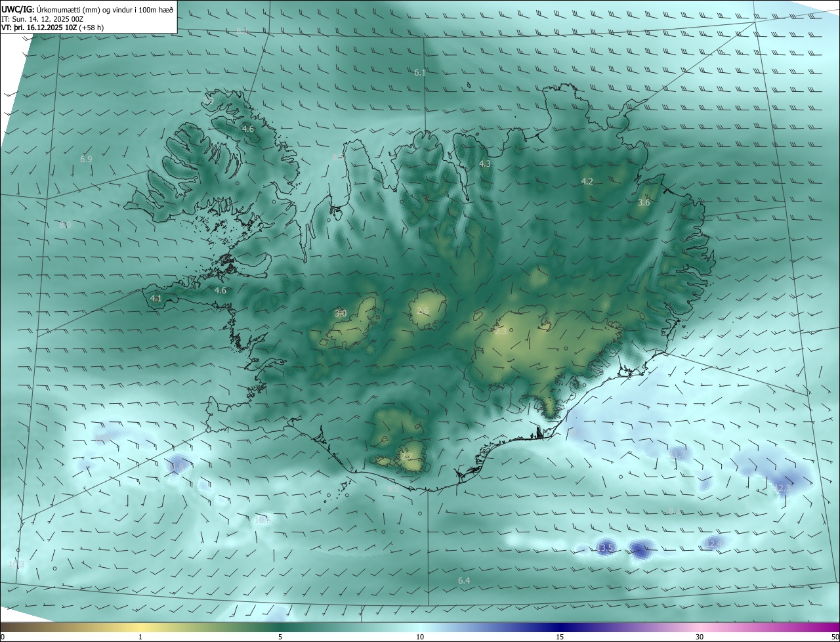Click the 4.2 value label in northeast Iceland
Screen dimensions: 840x642
(x=587, y=182)
